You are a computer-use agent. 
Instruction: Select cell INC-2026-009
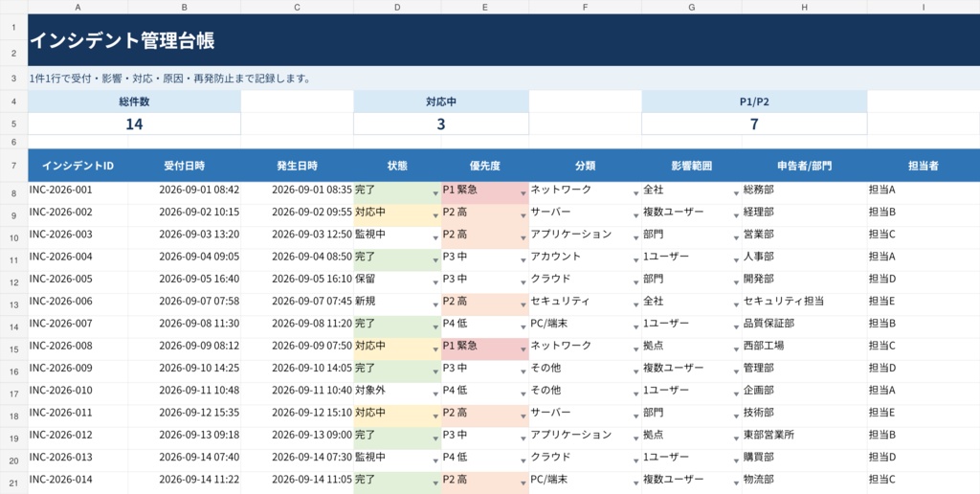(x=78, y=371)
